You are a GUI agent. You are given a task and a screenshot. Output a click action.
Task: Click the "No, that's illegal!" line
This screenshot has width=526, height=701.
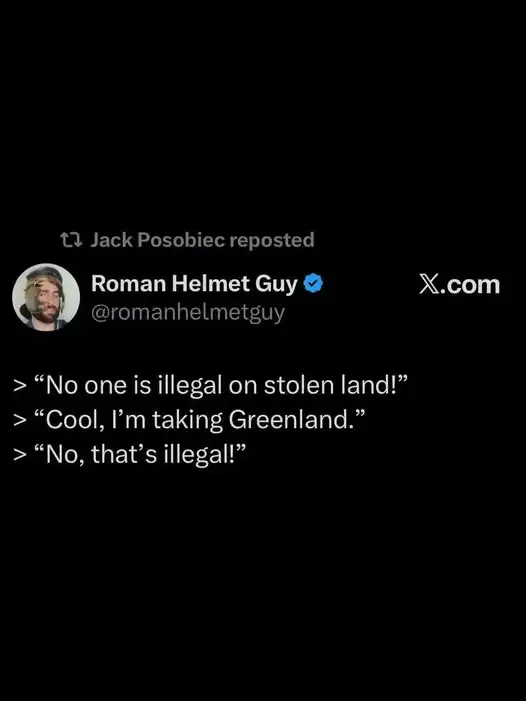[130, 454]
